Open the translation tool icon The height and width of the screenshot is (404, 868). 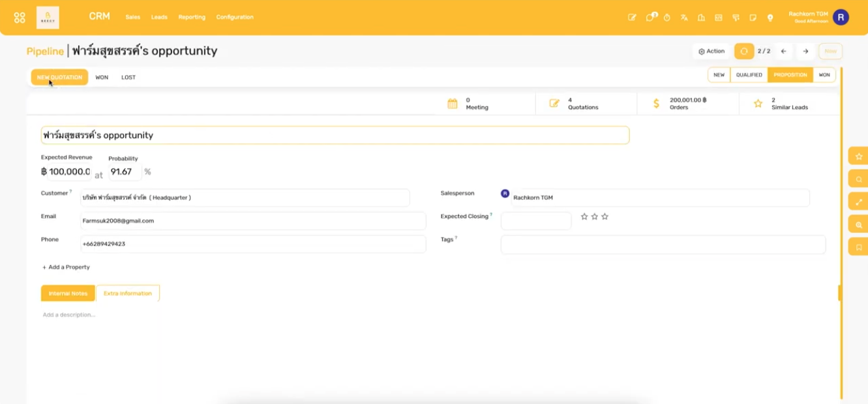[x=684, y=18]
